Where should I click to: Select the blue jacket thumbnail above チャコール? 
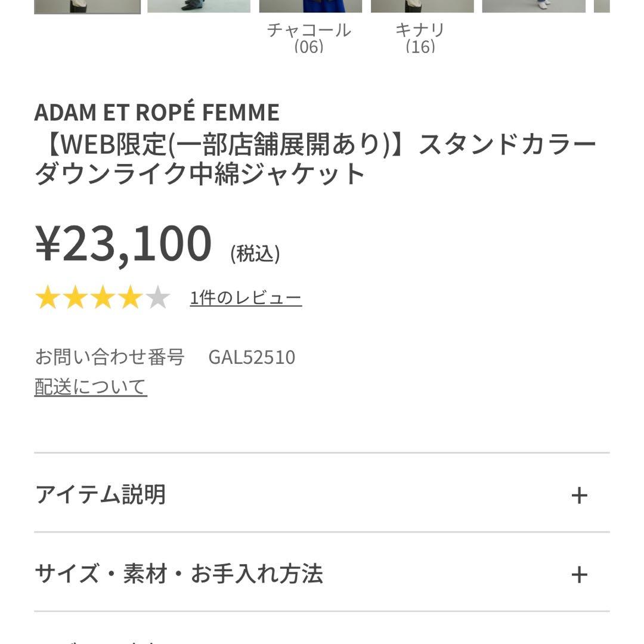tap(310, 6)
